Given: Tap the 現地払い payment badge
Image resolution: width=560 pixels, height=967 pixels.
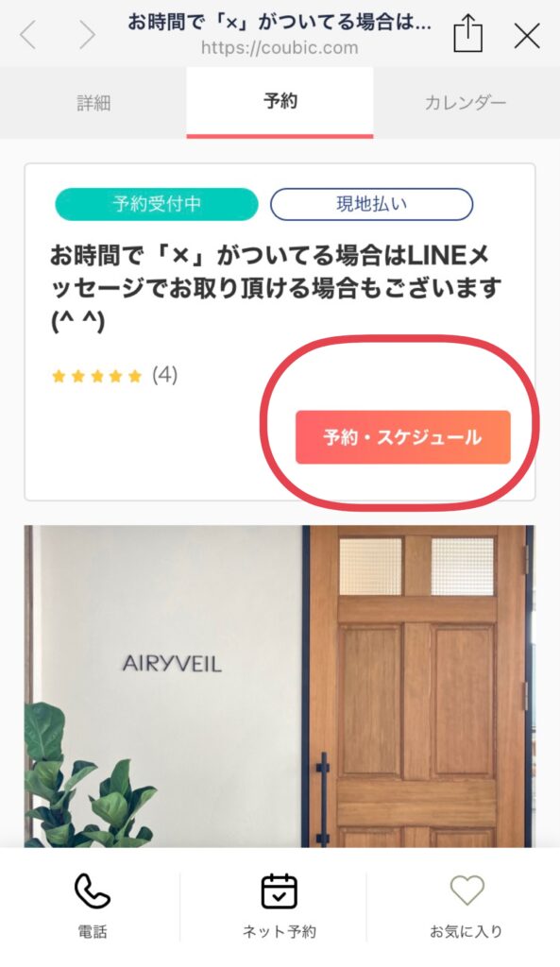Looking at the screenshot, I should [x=371, y=204].
